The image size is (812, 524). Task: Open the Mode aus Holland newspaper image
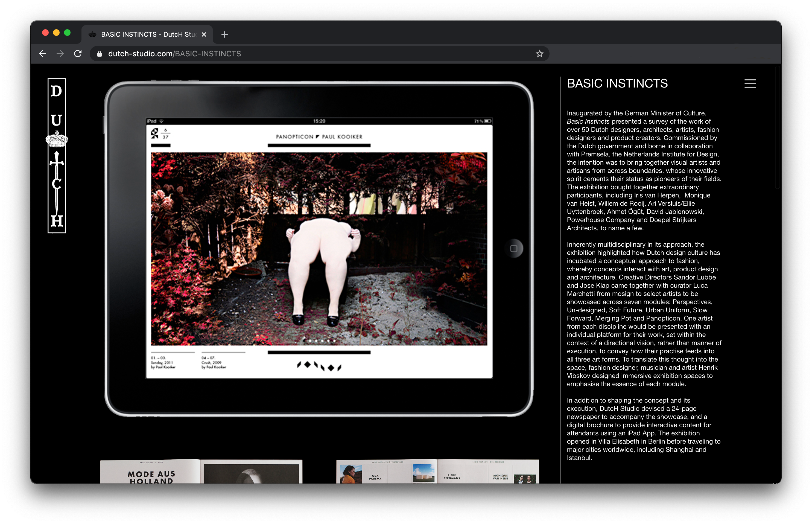(x=201, y=471)
